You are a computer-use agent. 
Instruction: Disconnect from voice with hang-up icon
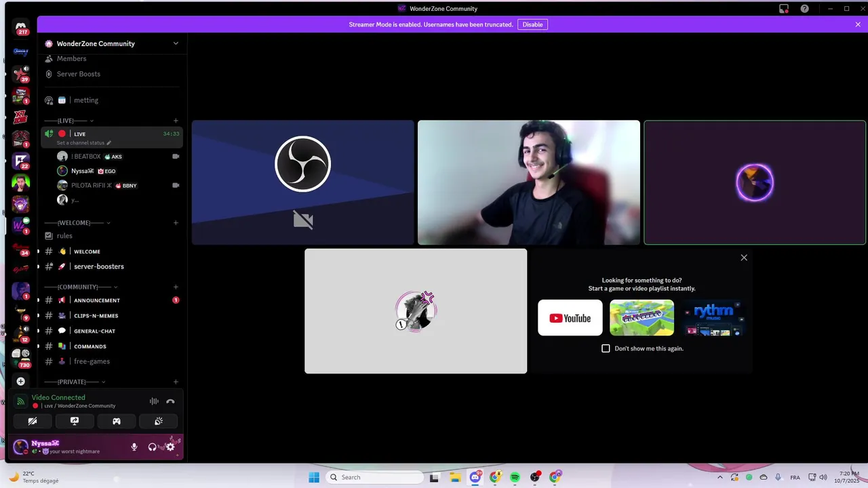point(170,402)
